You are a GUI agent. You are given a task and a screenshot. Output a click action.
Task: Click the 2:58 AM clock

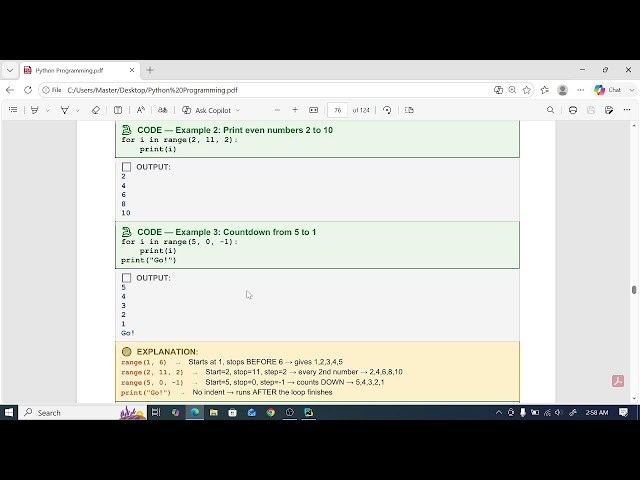click(597, 413)
